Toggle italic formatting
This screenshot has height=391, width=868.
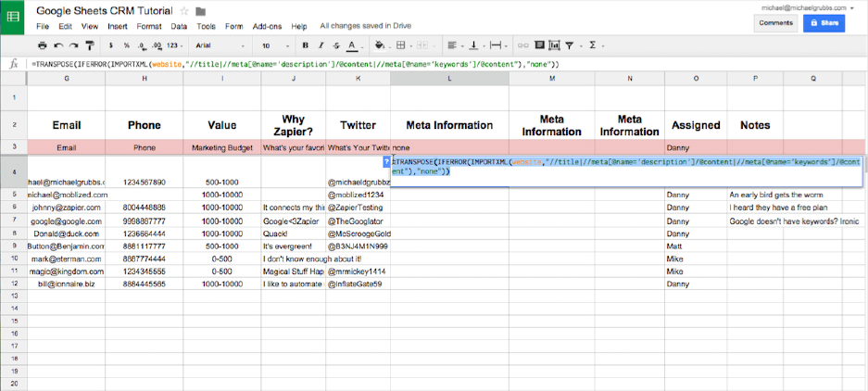321,45
